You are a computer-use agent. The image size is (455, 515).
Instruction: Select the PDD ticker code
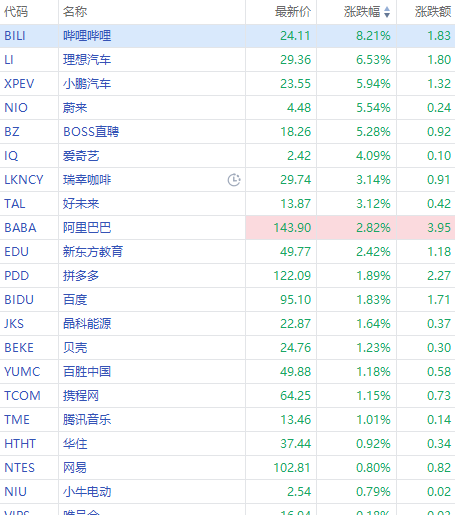pyautogui.click(x=17, y=276)
